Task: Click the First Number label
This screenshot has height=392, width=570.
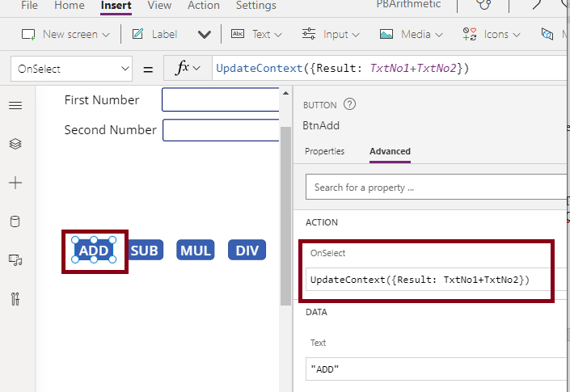Action: tap(102, 100)
